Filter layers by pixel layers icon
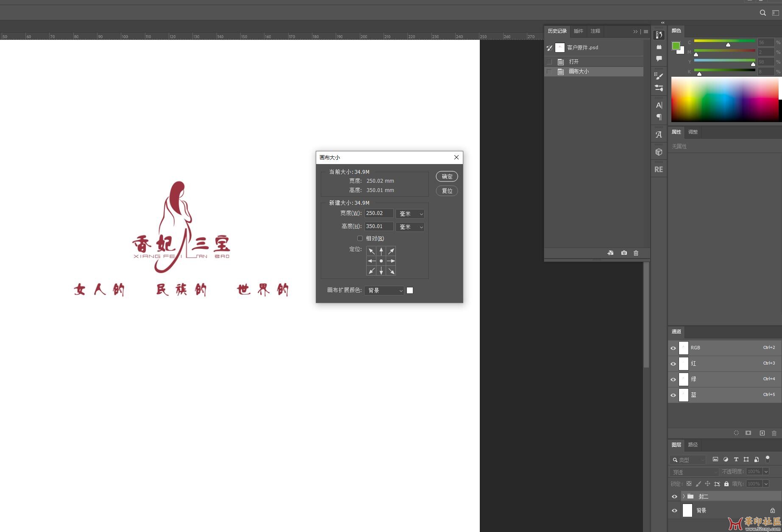 pos(715,459)
